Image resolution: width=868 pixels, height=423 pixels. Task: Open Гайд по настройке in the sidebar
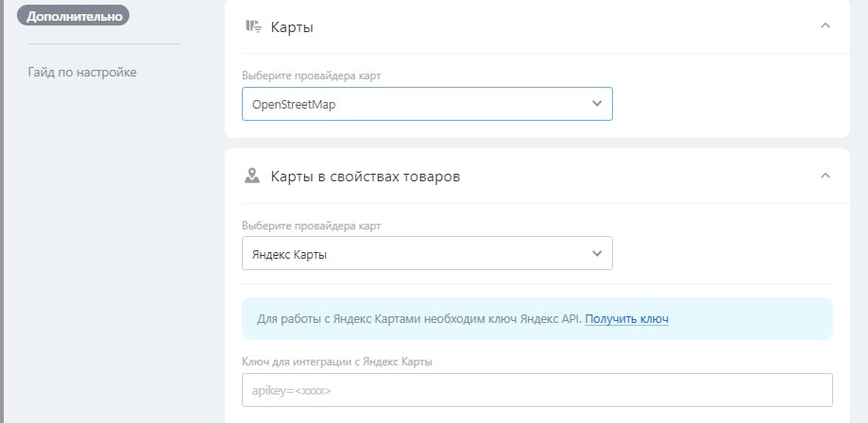pyautogui.click(x=82, y=72)
